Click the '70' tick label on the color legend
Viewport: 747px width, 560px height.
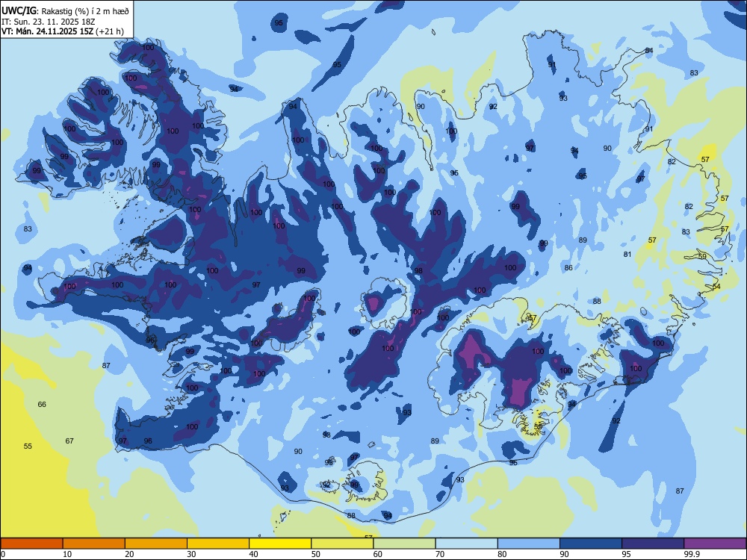coord(440,554)
